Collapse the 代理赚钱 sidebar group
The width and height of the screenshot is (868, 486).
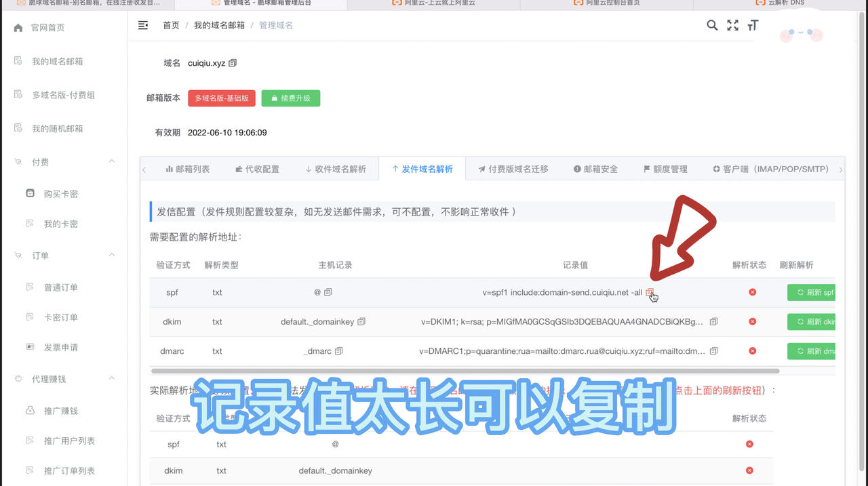tap(112, 378)
